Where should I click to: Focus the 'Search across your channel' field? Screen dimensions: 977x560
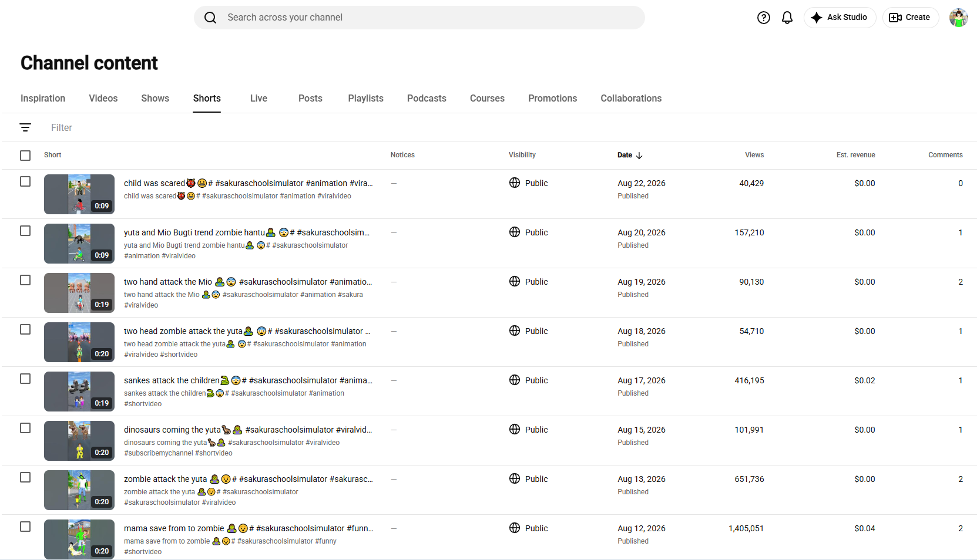pos(419,18)
